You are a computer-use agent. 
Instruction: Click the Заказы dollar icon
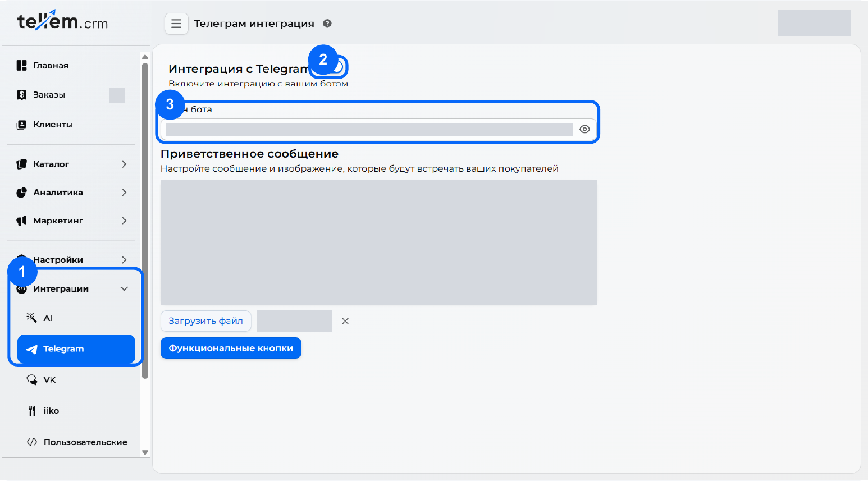(21, 95)
